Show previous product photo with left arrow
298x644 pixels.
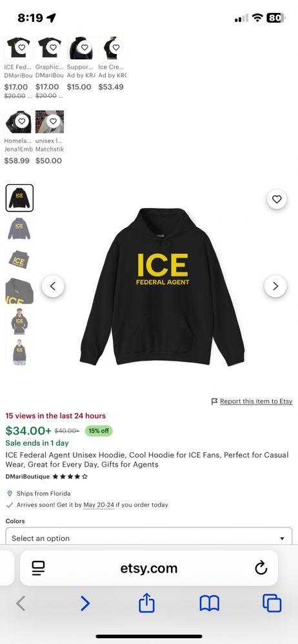tap(53, 287)
